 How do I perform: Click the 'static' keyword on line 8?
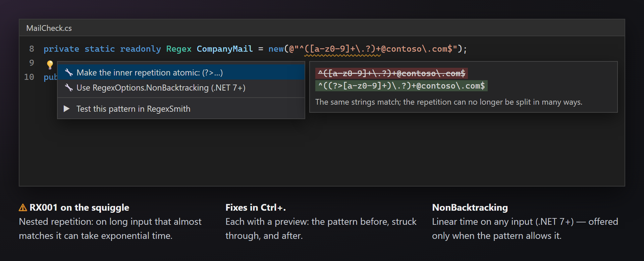[x=100, y=49]
